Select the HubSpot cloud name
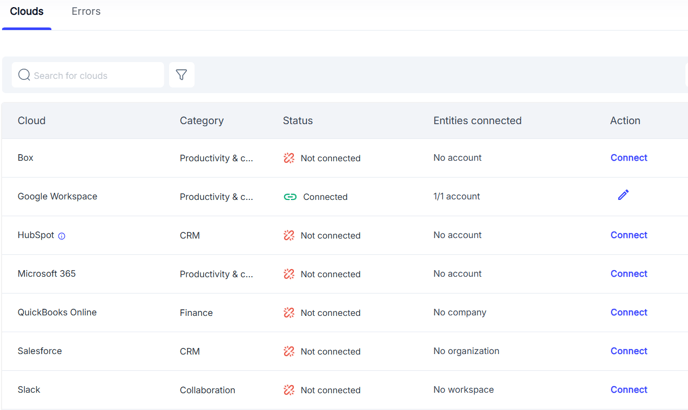The image size is (688, 410). click(x=36, y=235)
